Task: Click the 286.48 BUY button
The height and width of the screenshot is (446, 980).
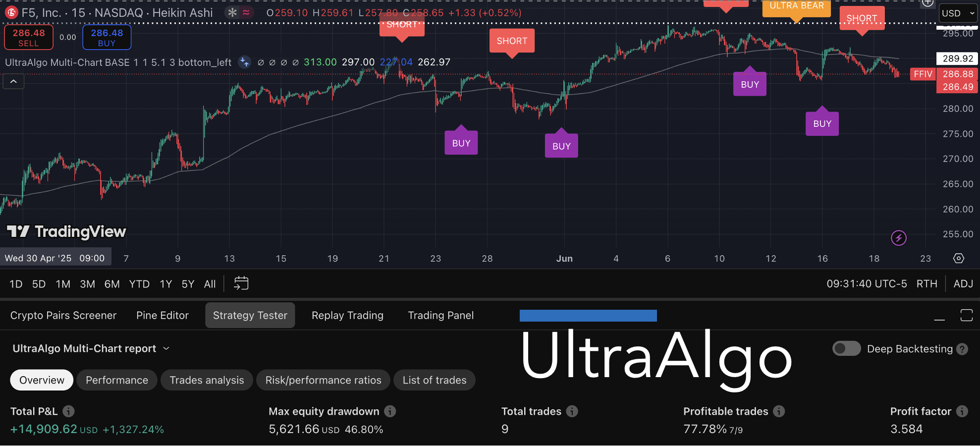Action: pyautogui.click(x=107, y=38)
